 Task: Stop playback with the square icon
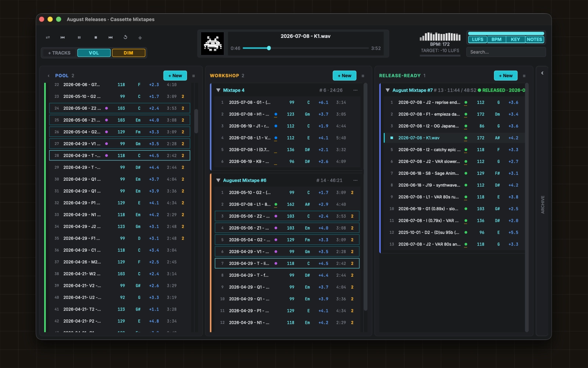[x=96, y=38]
